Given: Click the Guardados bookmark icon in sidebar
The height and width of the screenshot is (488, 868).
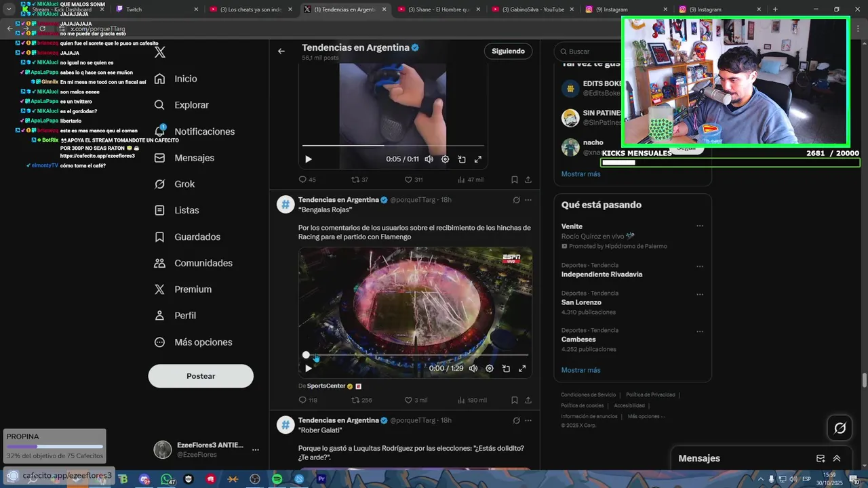Looking at the screenshot, I should tap(159, 237).
